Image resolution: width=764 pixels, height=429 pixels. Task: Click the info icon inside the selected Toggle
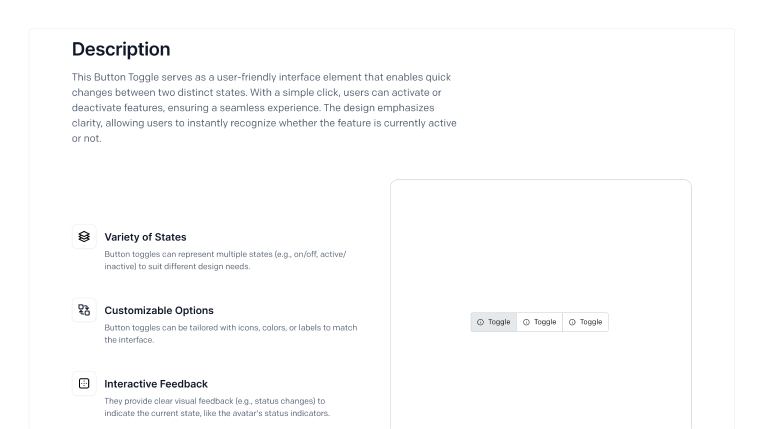coord(480,322)
